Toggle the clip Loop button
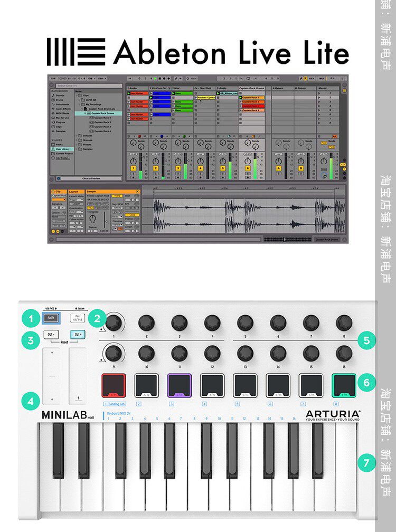This screenshot has height=532, width=396. 132,215
